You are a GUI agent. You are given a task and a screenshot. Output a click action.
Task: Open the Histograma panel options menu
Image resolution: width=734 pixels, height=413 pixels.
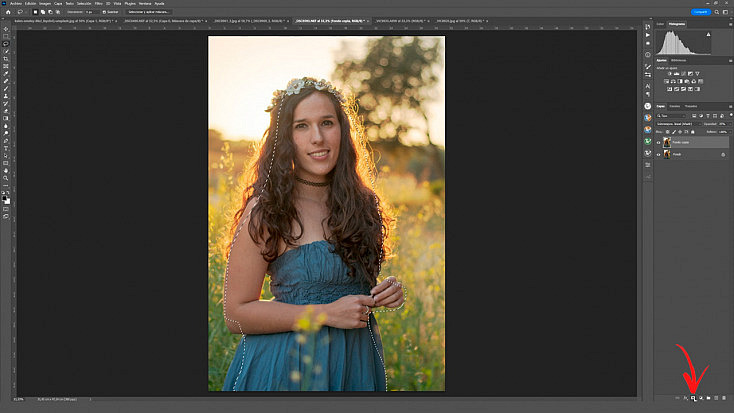[x=731, y=24]
